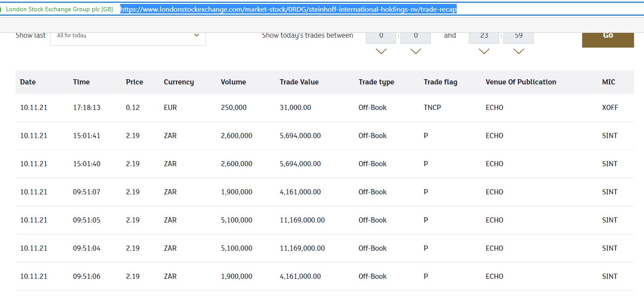This screenshot has height=297, width=644.
Task: Click the browser address bar URL
Action: (288, 9)
